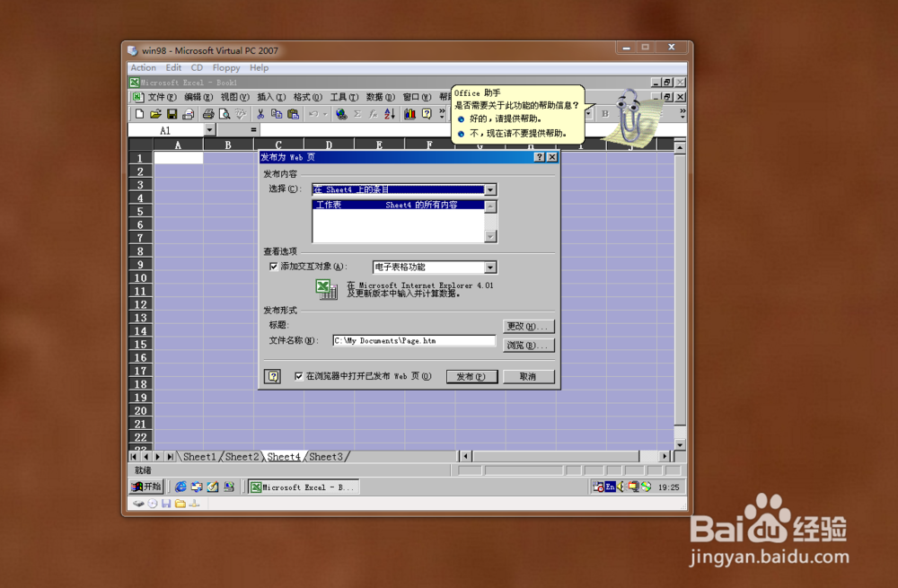Click the E-mail toolbar icon
The image size is (898, 588).
click(188, 114)
